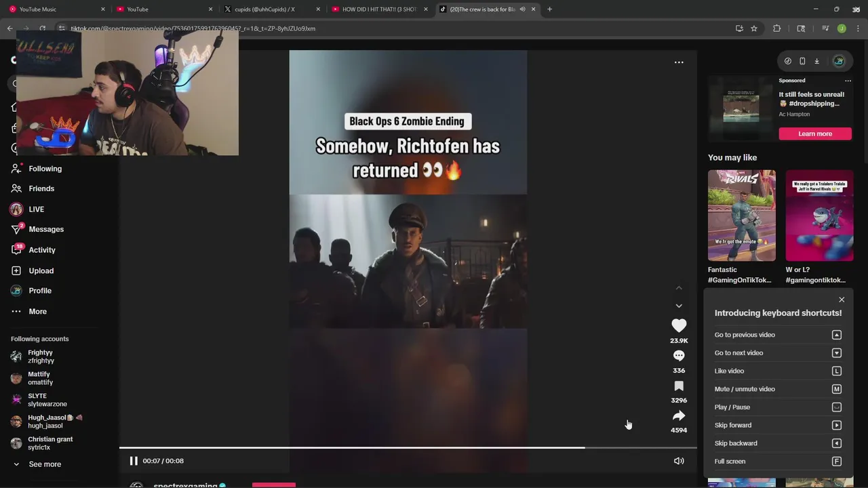Close the keyboard shortcuts panel
Screen dimensions: 868x488
842,300
